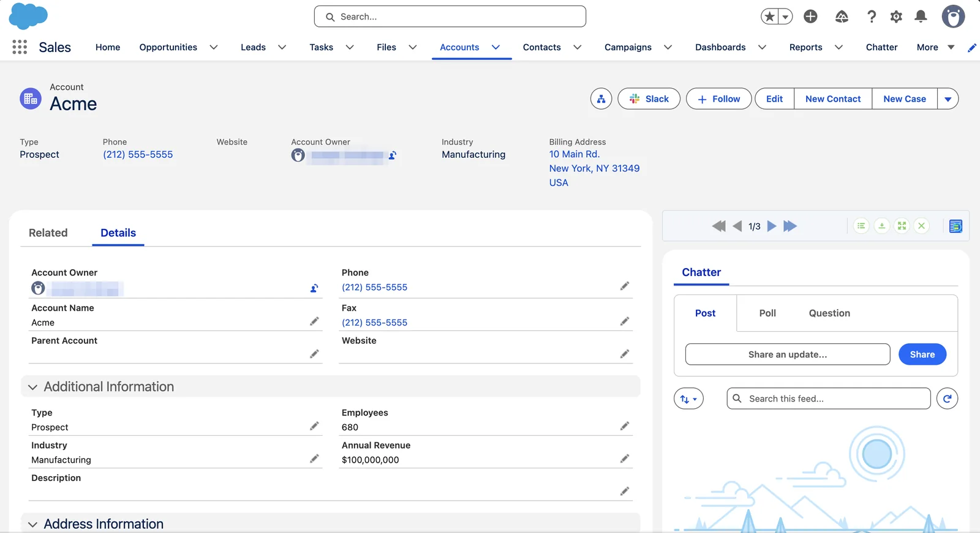Go to Home tab
The image size is (980, 533).
pyautogui.click(x=108, y=47)
